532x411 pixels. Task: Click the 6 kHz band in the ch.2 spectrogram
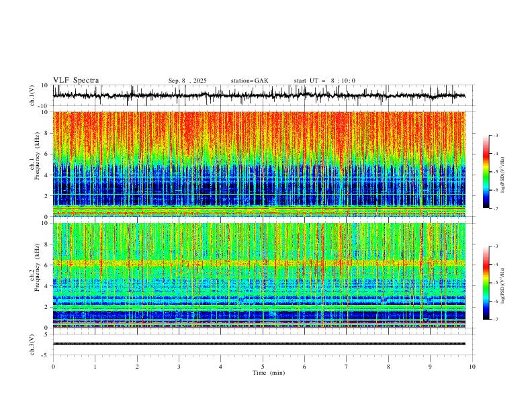tap(259, 263)
